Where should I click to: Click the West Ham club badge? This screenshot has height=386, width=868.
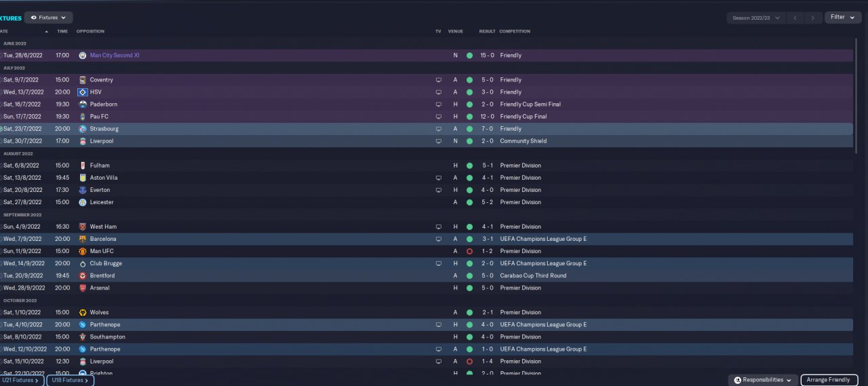click(x=83, y=227)
